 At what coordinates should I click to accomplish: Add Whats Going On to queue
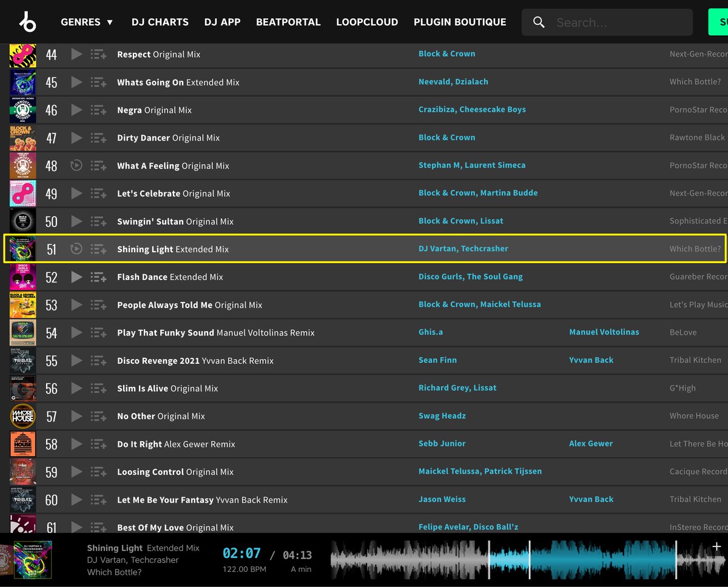click(98, 82)
